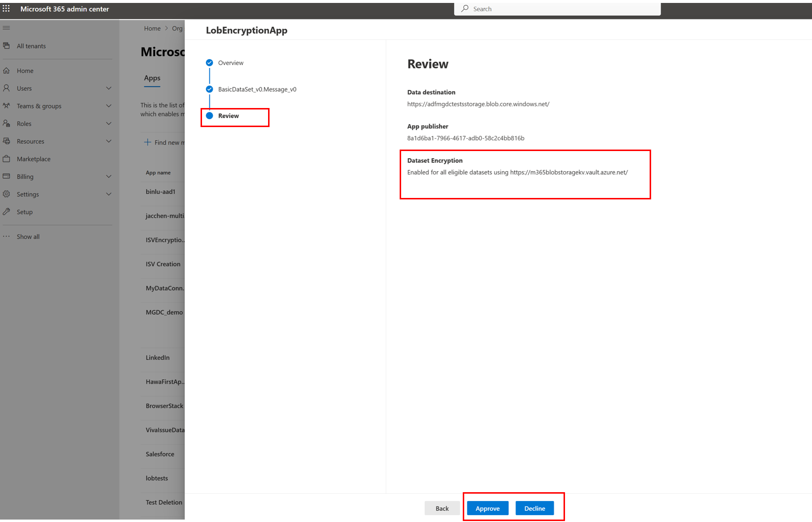This screenshot has height=522, width=812.
Task: Decline the LobEncryptionApp request
Action: (535, 508)
